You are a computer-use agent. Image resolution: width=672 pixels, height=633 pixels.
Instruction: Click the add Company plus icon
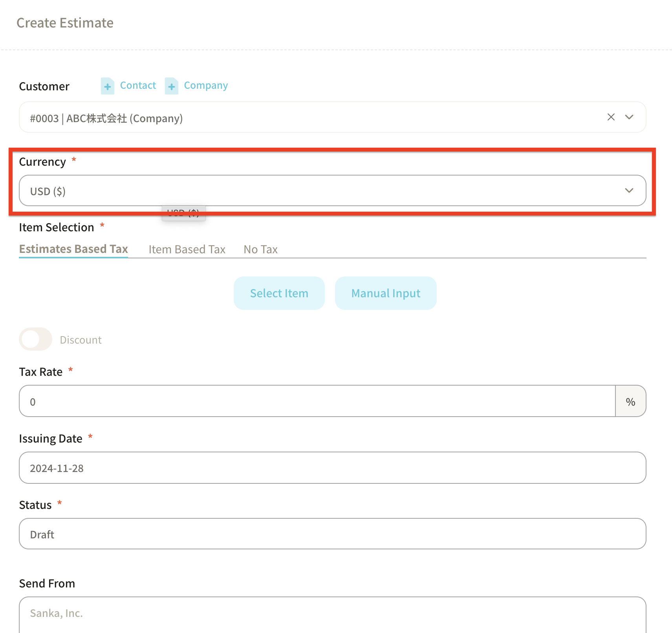tap(171, 86)
